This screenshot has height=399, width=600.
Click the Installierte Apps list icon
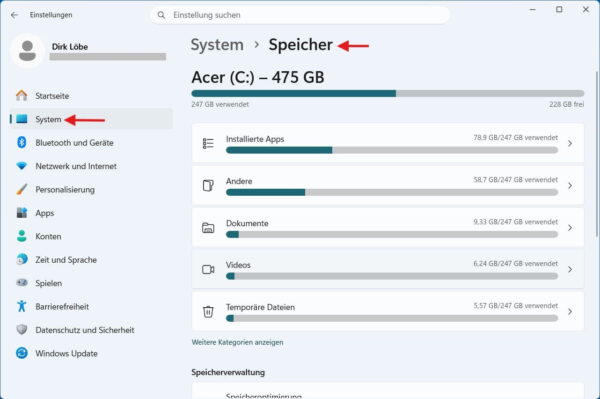click(208, 143)
